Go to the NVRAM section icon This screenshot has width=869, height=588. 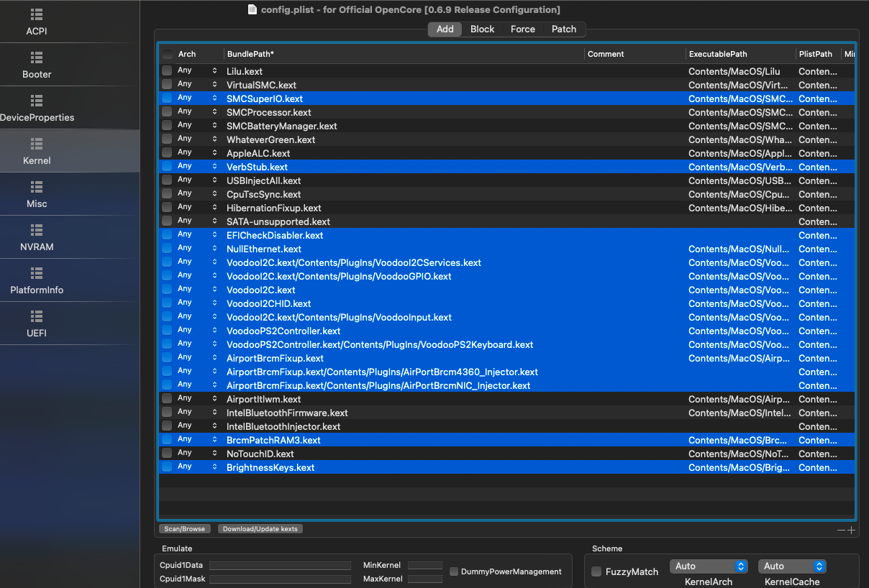(37, 230)
